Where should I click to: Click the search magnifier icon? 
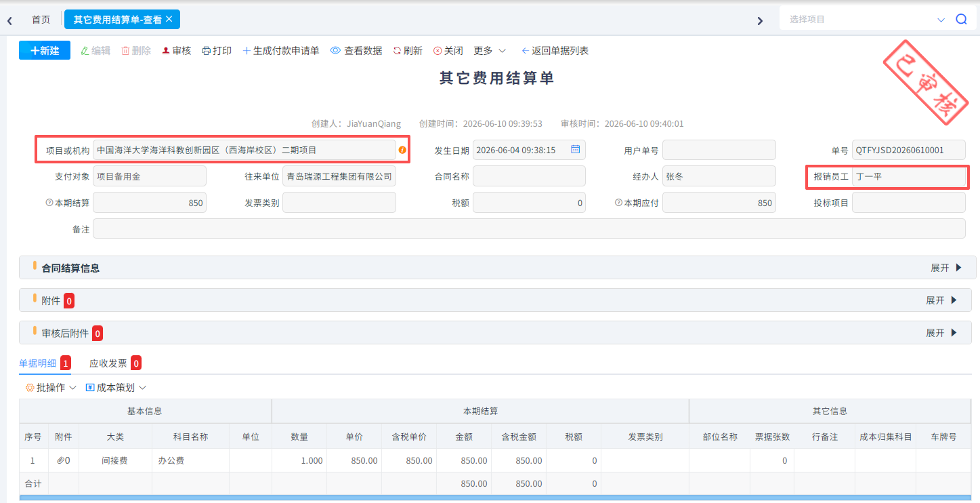coord(961,20)
